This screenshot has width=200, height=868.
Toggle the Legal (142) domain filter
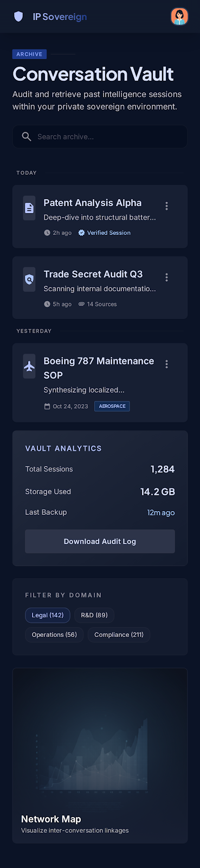point(48,615)
